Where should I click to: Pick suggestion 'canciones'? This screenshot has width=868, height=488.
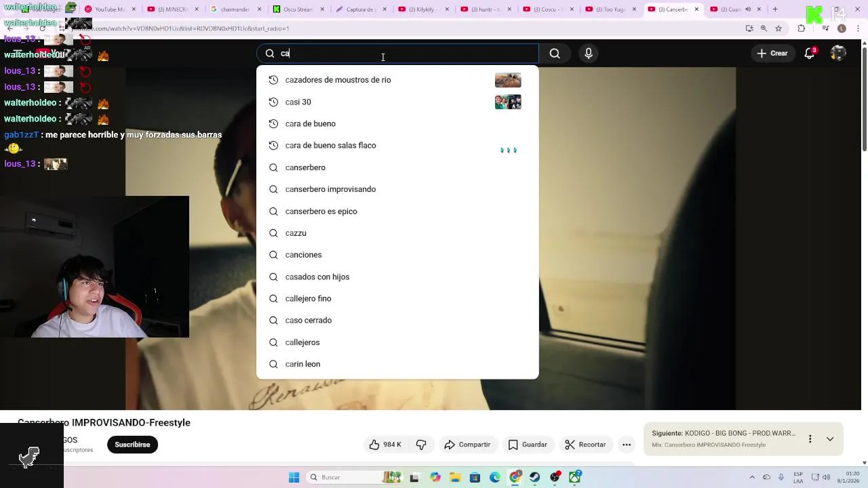click(x=397, y=255)
